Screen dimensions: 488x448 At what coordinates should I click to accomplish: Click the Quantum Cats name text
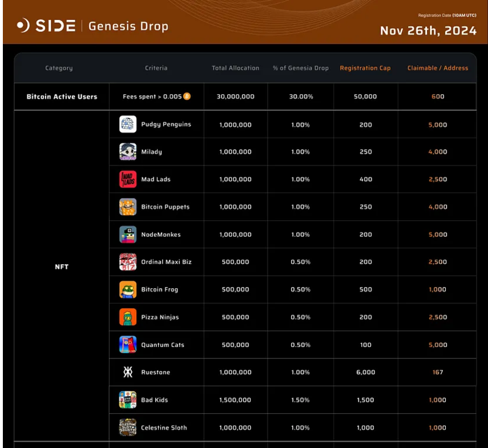click(x=163, y=345)
